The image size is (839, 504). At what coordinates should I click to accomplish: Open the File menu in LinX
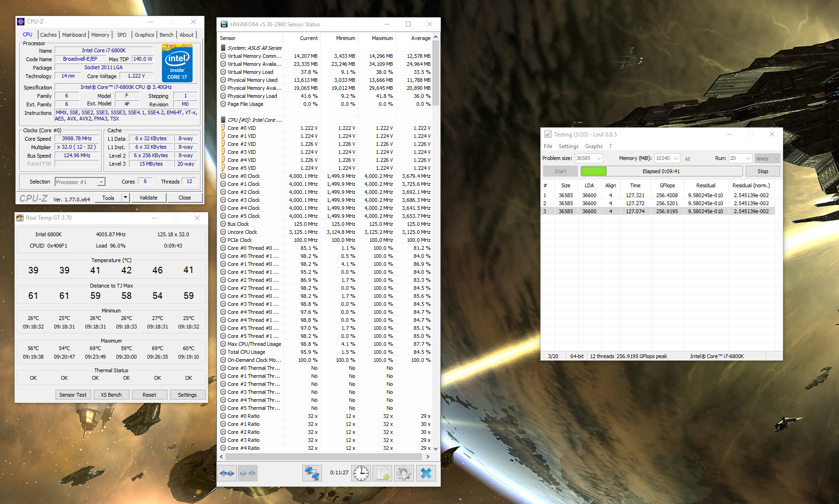click(548, 146)
